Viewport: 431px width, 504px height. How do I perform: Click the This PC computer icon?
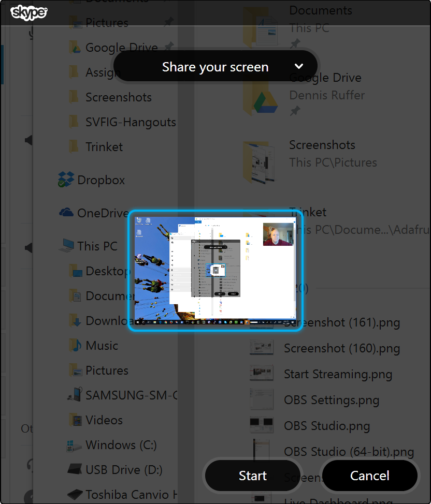[x=68, y=246]
